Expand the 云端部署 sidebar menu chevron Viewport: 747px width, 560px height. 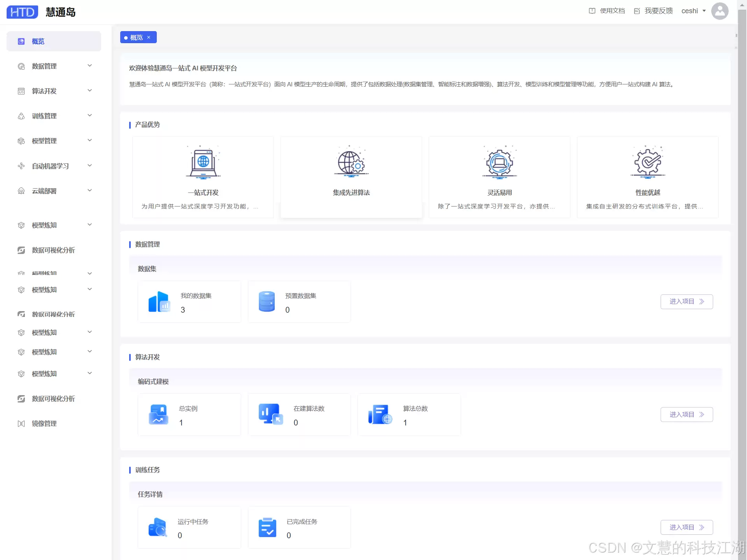(x=90, y=191)
